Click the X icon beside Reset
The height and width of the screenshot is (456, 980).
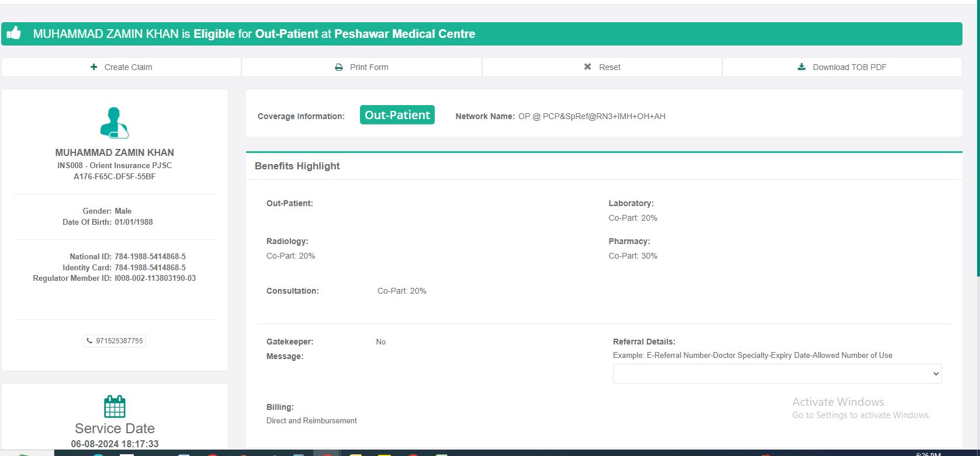[588, 67]
